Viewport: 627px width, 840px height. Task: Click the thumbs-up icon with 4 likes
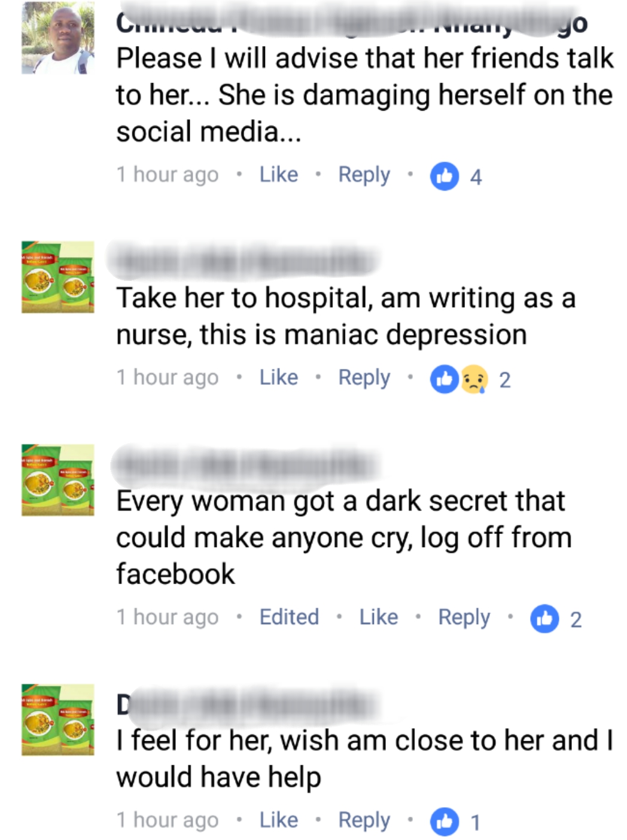(x=445, y=176)
